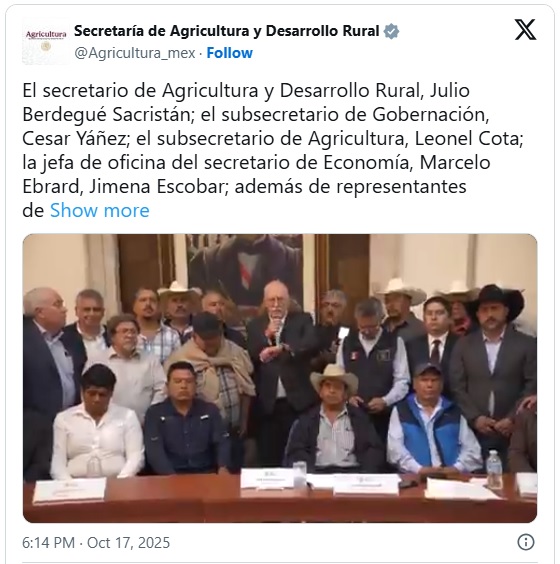
Task: Open Secretaría de Agricultura y Desarrollo Rural profile name
Action: coord(227,31)
